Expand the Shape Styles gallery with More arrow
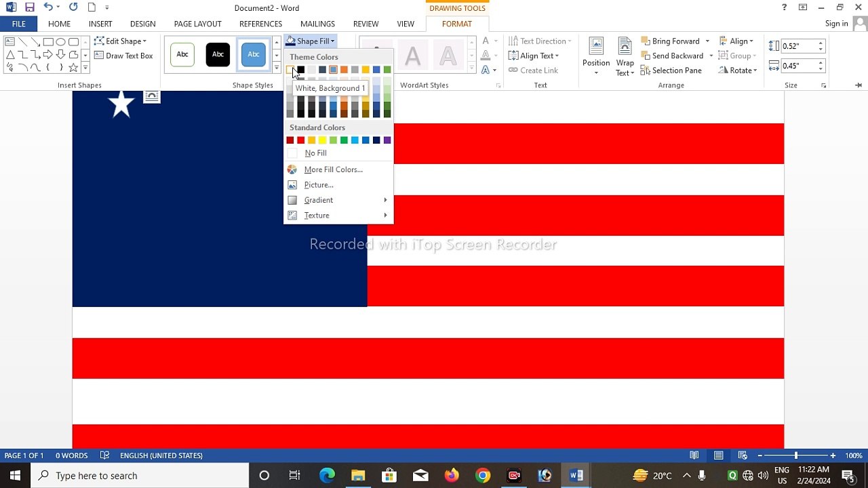Screen dimensions: 868x488 [x=277, y=68]
